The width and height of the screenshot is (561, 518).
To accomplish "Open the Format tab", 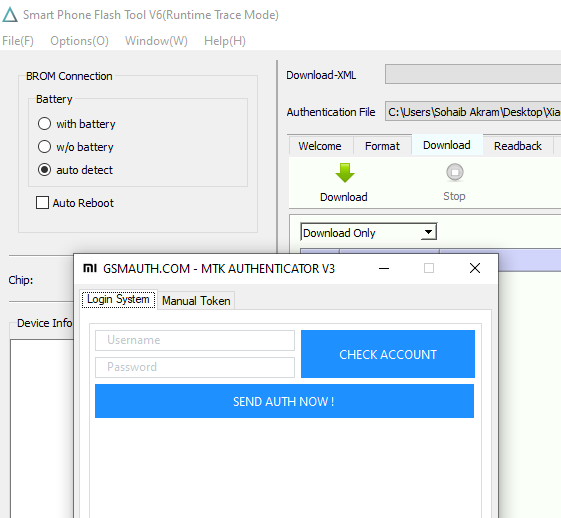I will [382, 146].
